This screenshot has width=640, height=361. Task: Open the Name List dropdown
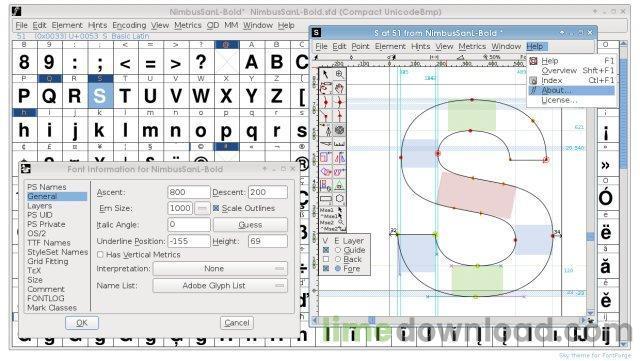point(220,286)
